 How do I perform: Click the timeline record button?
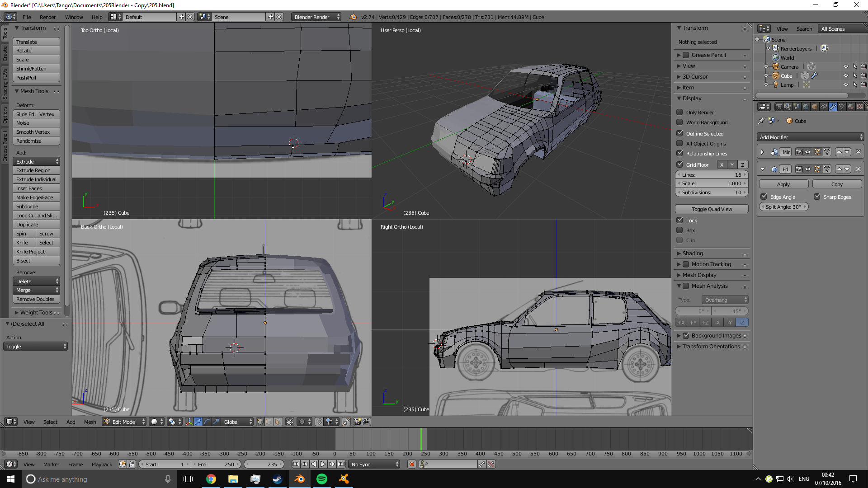(411, 464)
